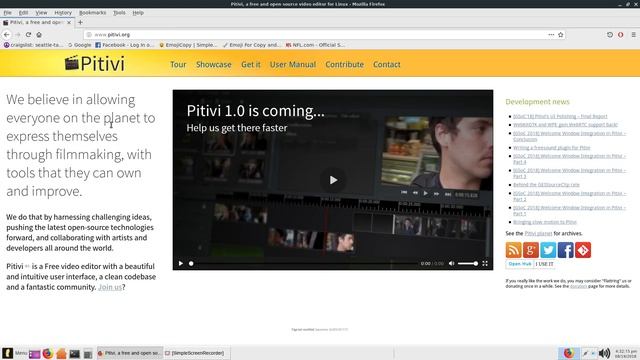Open the Tools menu

(x=119, y=13)
